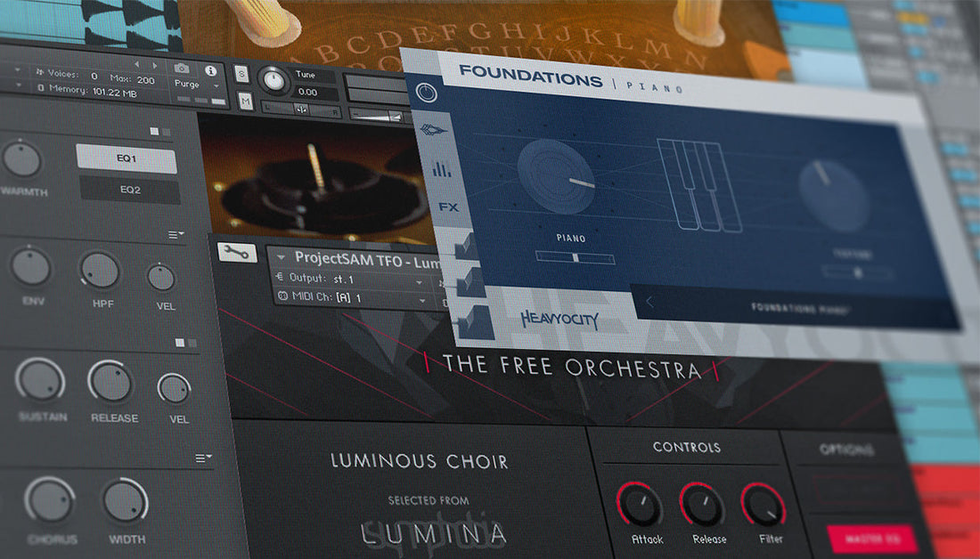980x559 pixels.
Task: Select second page square above EQ1
Action: click(167, 132)
